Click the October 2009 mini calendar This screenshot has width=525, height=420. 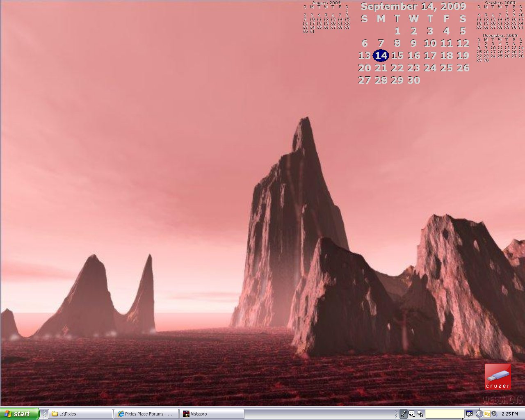[500, 16]
